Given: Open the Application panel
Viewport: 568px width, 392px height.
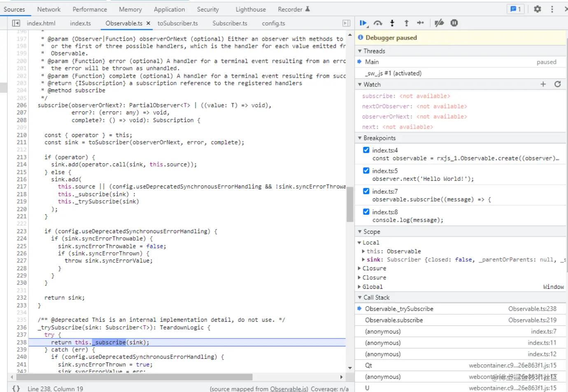Looking at the screenshot, I should (169, 9).
